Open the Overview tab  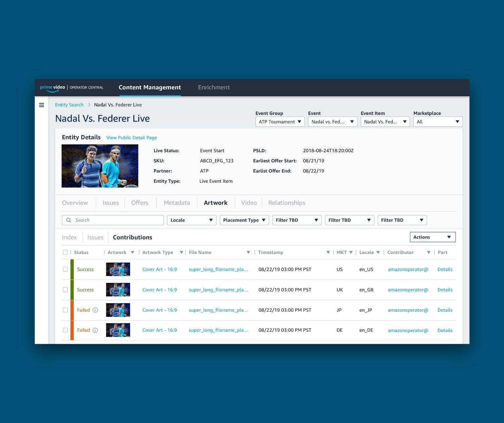click(75, 203)
